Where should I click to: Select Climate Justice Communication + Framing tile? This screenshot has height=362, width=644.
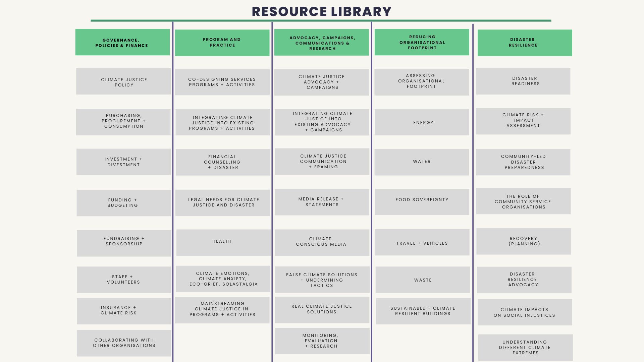pos(322,162)
